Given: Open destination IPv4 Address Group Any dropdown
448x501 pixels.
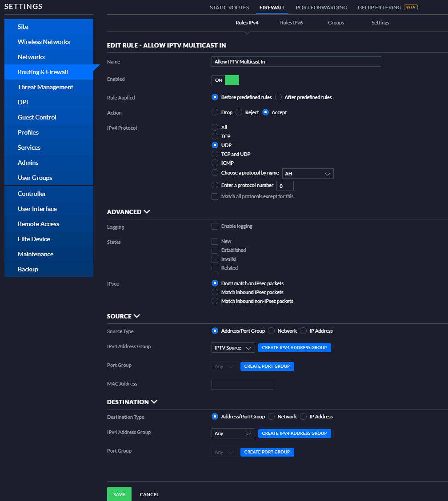Looking at the screenshot, I should tap(233, 433).
